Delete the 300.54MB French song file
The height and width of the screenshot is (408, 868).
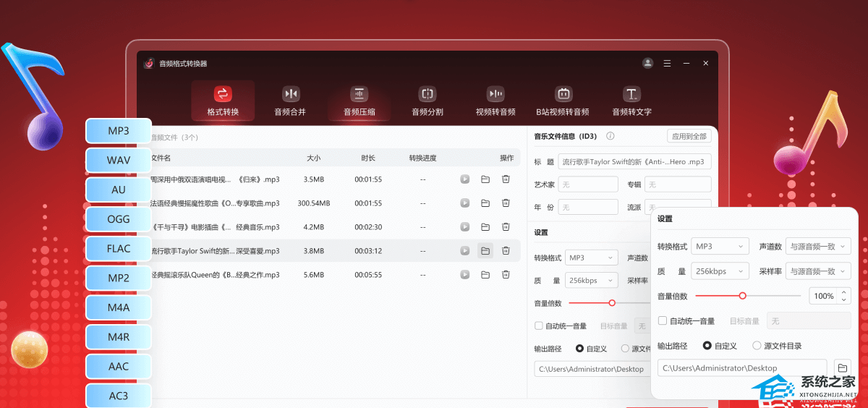pyautogui.click(x=506, y=203)
